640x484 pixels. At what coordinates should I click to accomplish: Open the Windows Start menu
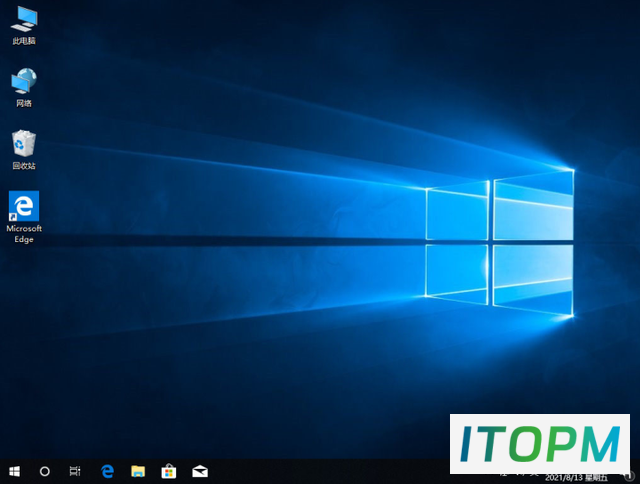pos(14,471)
